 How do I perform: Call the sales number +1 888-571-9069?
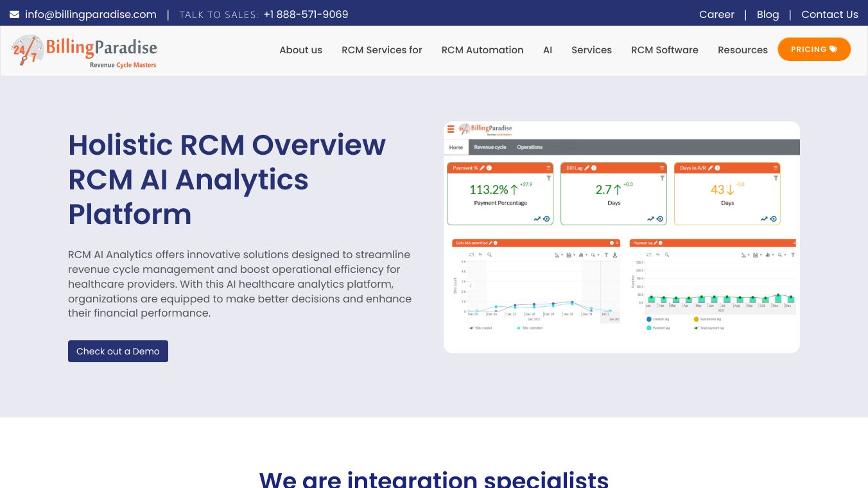click(306, 14)
